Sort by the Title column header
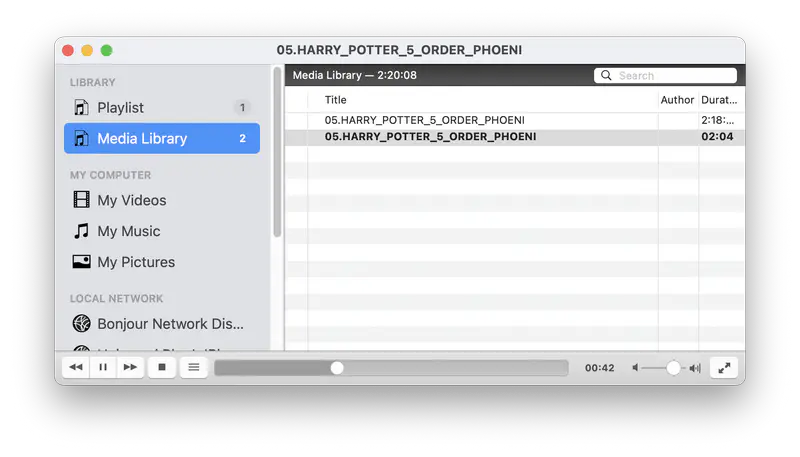Viewport: 800px width, 457px height. point(336,100)
